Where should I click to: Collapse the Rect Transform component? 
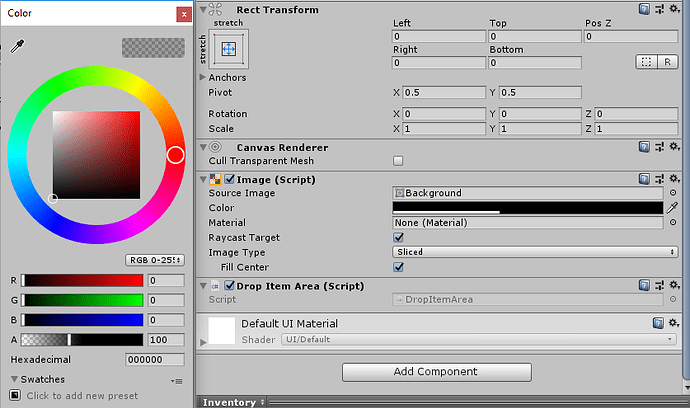(x=203, y=10)
